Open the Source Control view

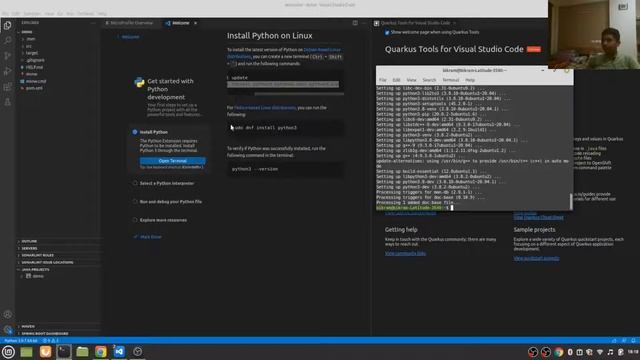(7, 56)
